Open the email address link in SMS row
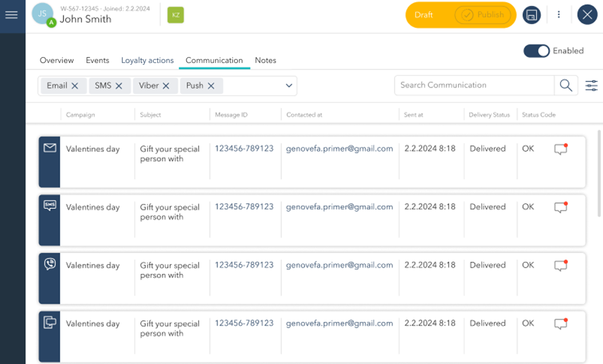Screen dimensions: 603x364 (339, 207)
